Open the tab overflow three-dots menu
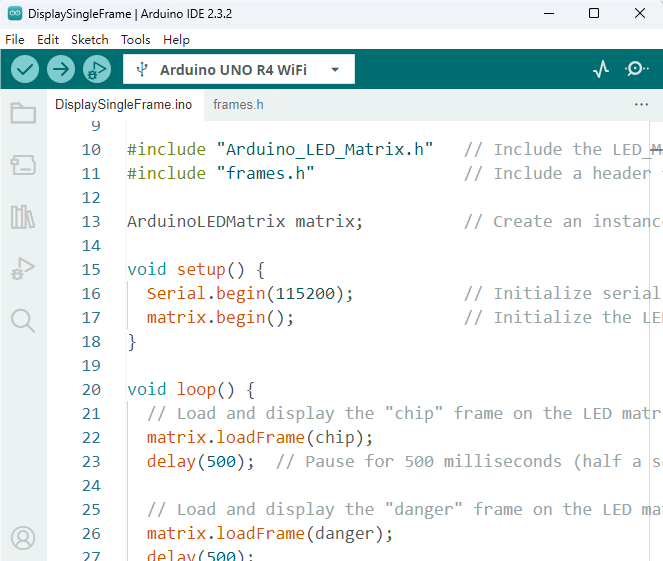The width and height of the screenshot is (663, 561). (641, 105)
